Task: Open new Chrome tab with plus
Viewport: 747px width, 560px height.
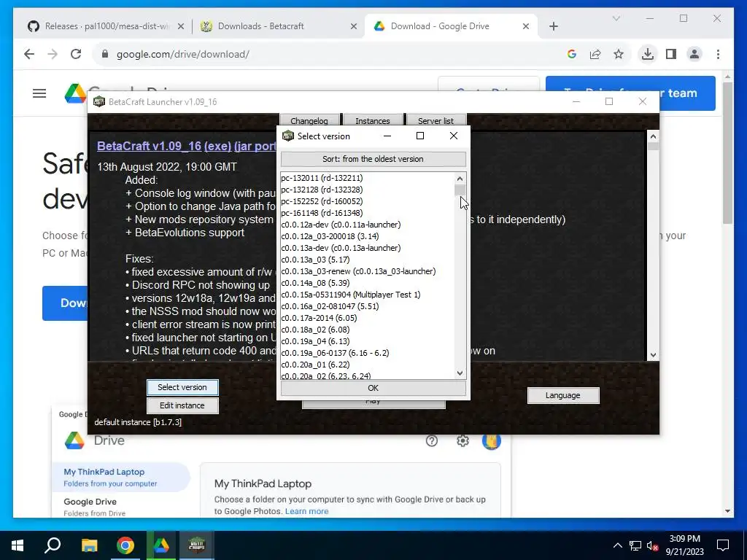Action: (x=553, y=26)
